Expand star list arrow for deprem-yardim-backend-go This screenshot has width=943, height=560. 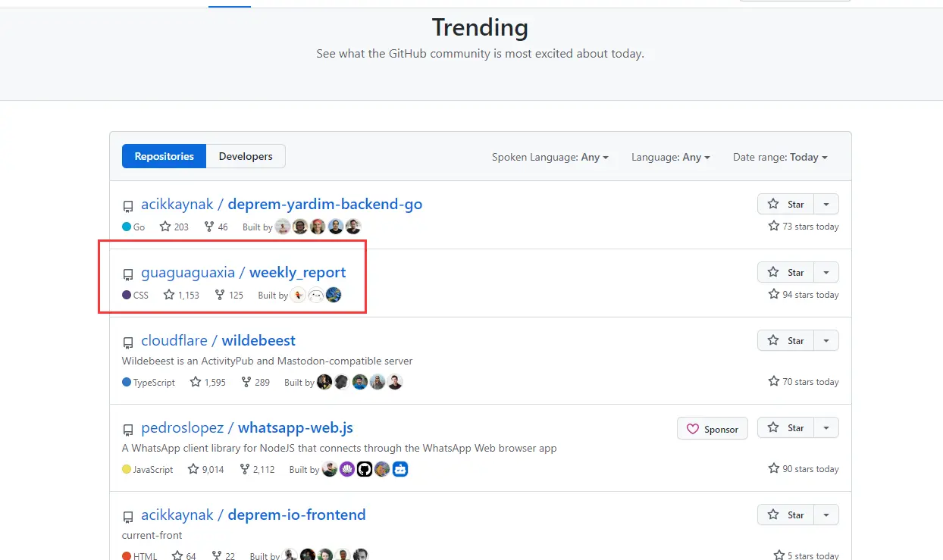tap(827, 204)
